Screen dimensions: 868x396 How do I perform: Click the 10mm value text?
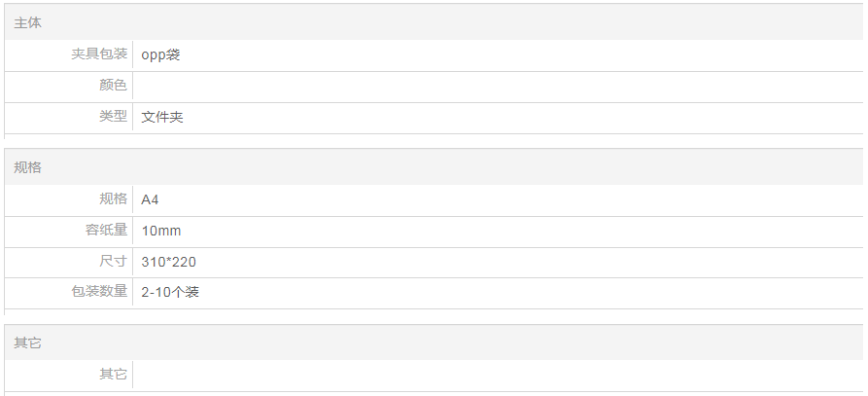coord(161,231)
